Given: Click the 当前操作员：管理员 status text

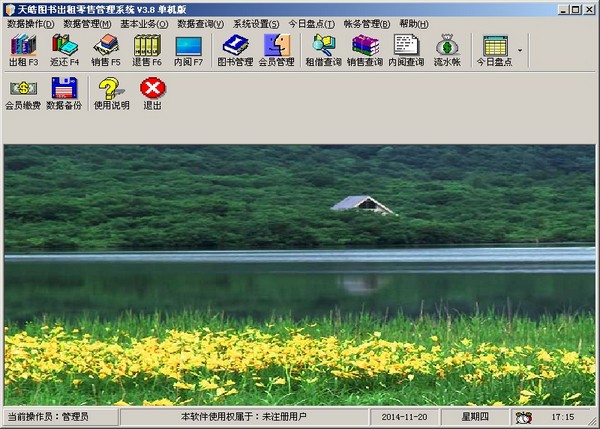Looking at the screenshot, I should click(48, 417).
